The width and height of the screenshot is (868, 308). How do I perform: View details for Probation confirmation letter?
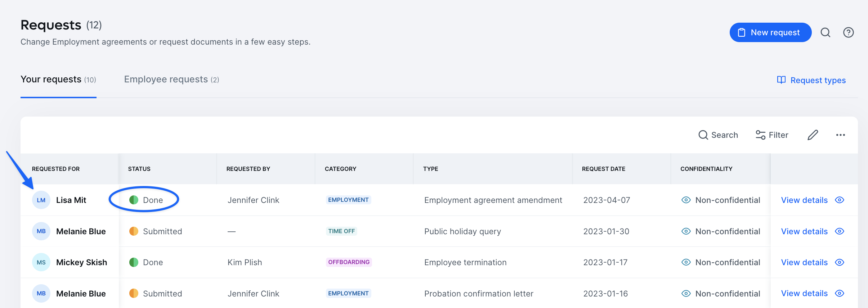point(804,294)
